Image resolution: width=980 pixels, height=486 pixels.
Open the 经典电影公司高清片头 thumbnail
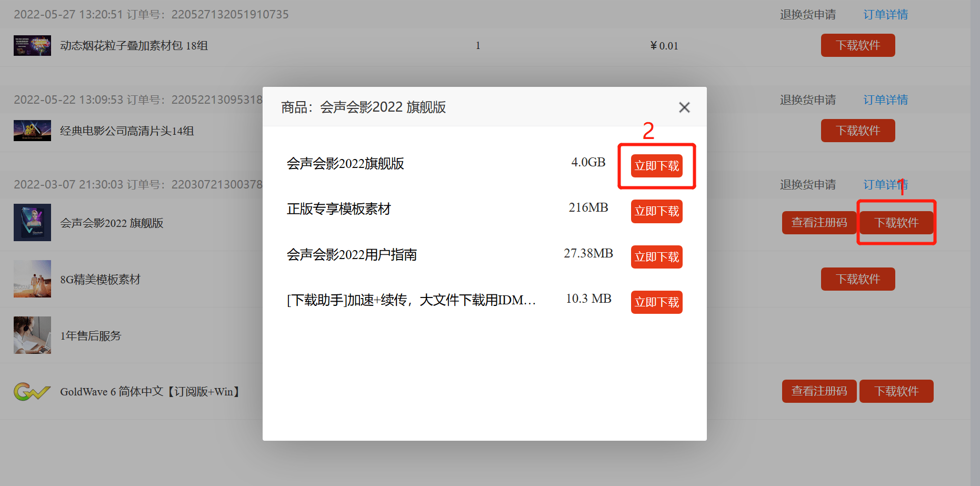click(32, 131)
